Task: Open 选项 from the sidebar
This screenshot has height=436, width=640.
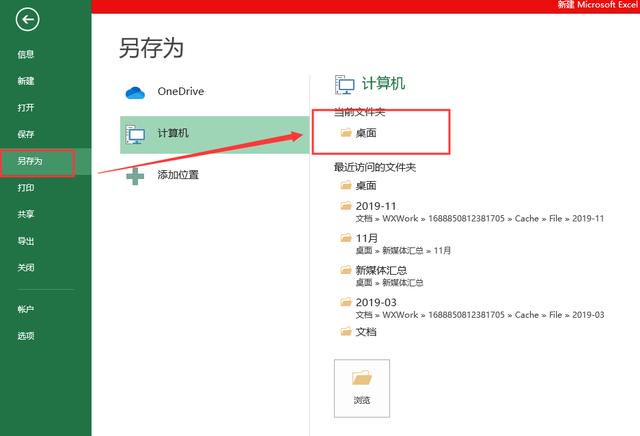Action: click(25, 336)
